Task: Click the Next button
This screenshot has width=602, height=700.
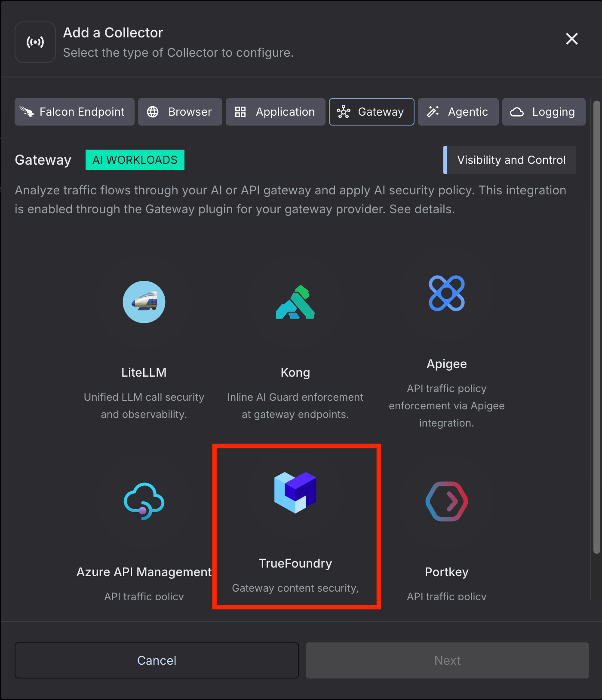Action: click(x=447, y=660)
